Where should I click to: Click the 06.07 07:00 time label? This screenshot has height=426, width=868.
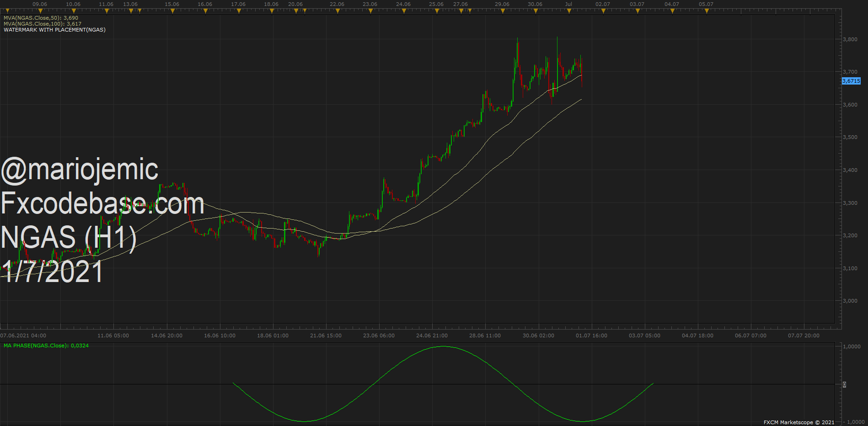(x=750, y=335)
